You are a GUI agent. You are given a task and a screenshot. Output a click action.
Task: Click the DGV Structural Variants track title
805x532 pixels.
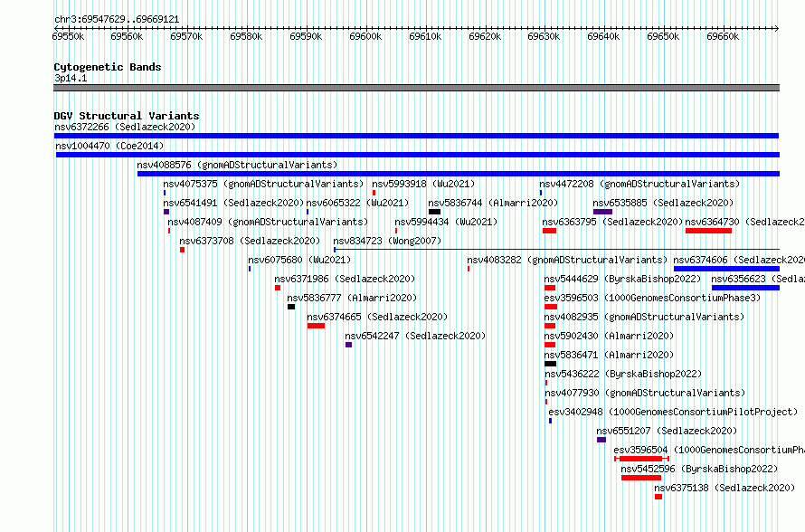click(x=127, y=116)
